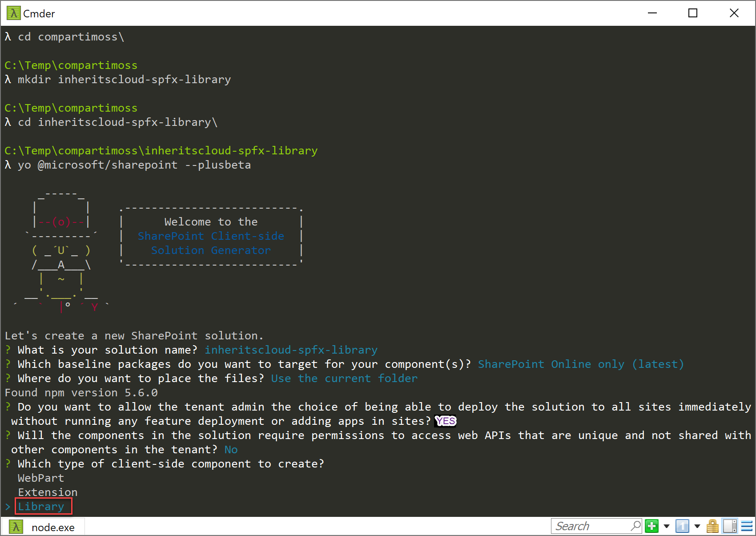Click 'Solution Generator' banner text

pyautogui.click(x=211, y=250)
